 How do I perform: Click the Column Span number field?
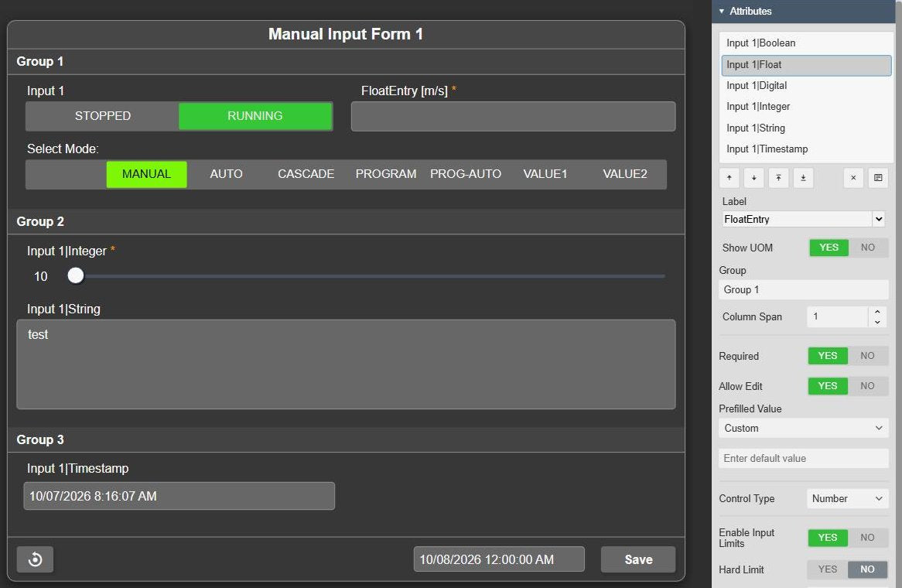pyautogui.click(x=838, y=317)
